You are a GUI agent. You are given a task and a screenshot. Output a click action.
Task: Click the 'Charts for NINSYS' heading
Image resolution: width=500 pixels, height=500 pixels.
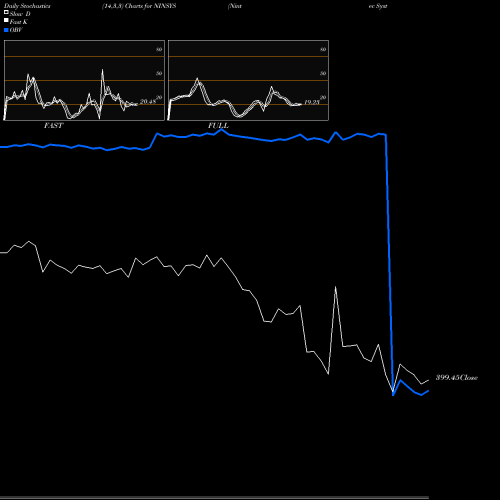[150, 6]
